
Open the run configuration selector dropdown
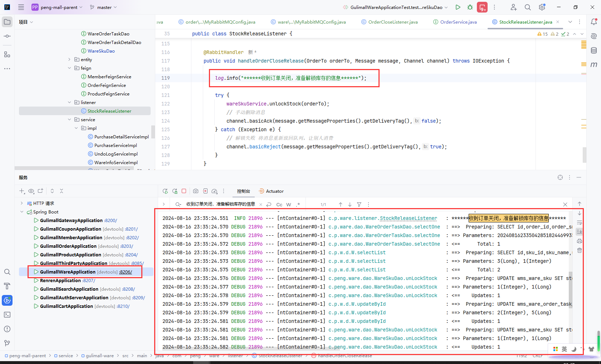pyautogui.click(x=395, y=7)
